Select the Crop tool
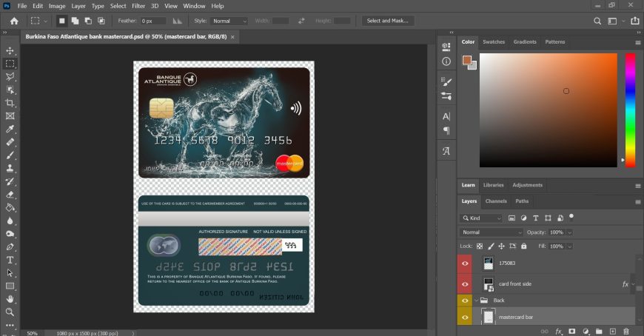The image size is (644, 336). click(10, 103)
